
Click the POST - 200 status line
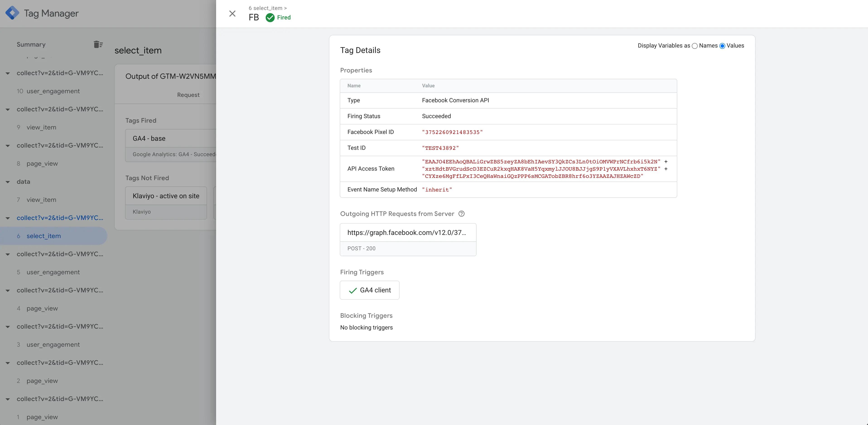361,248
